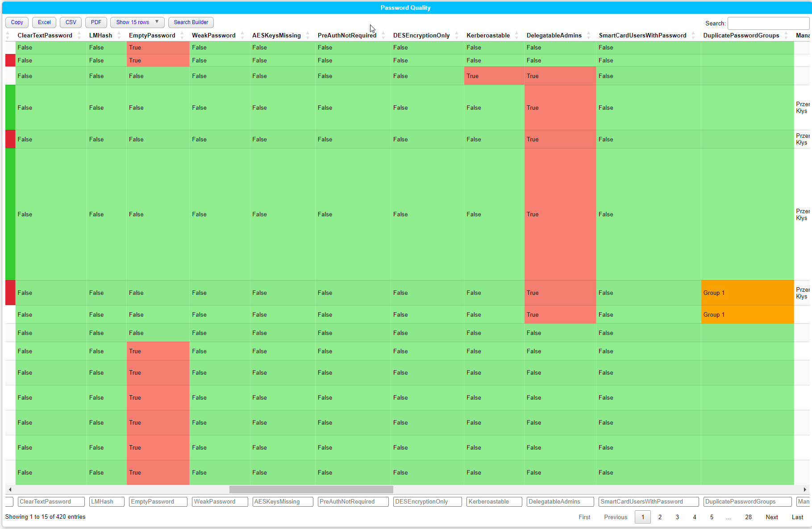Sort by EmptyPassword column arrows
This screenshot has height=529, width=812.
[182, 35]
